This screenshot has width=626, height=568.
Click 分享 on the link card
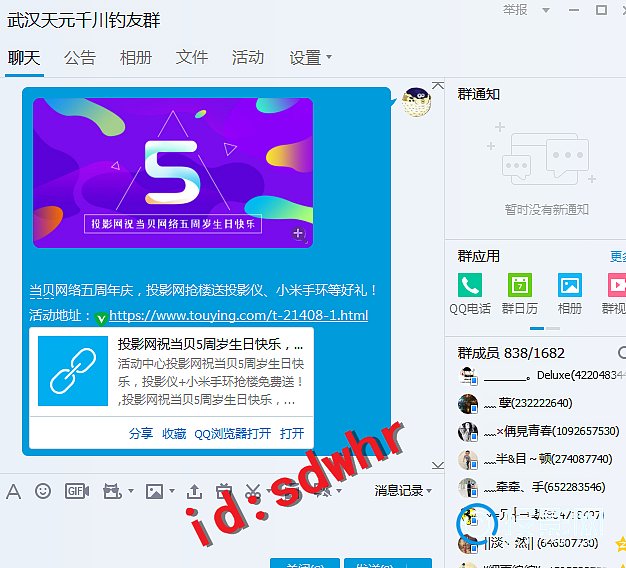tap(141, 433)
